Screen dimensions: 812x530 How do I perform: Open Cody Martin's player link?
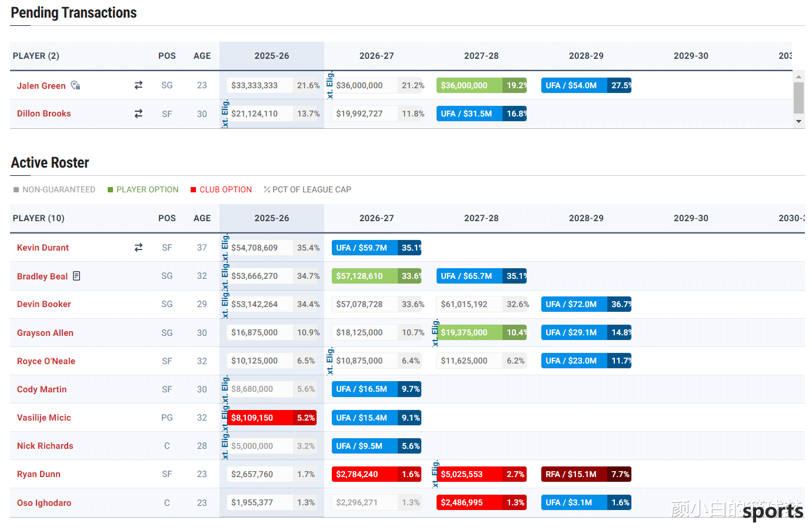point(42,389)
